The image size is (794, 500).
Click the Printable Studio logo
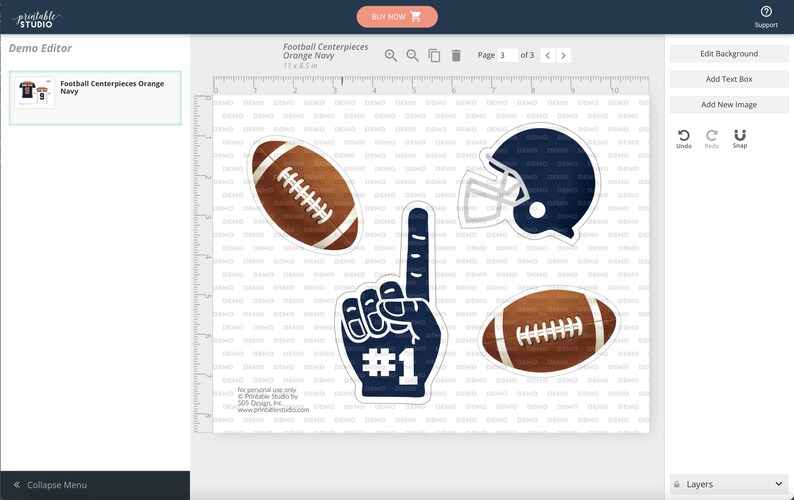click(x=36, y=19)
